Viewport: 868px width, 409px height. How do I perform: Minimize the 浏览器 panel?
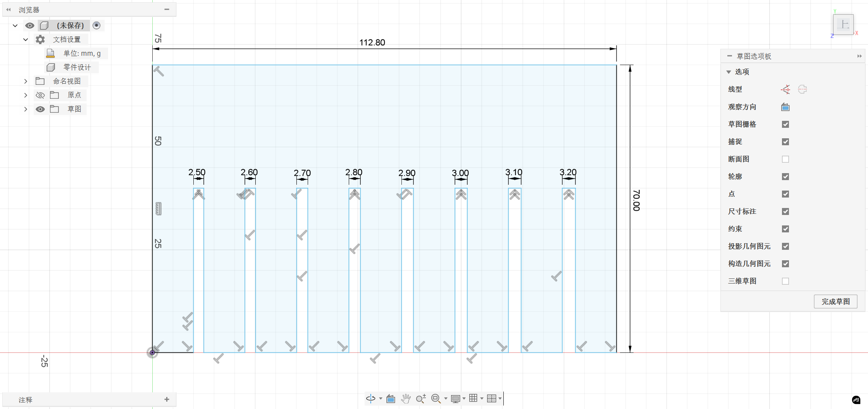pos(167,9)
